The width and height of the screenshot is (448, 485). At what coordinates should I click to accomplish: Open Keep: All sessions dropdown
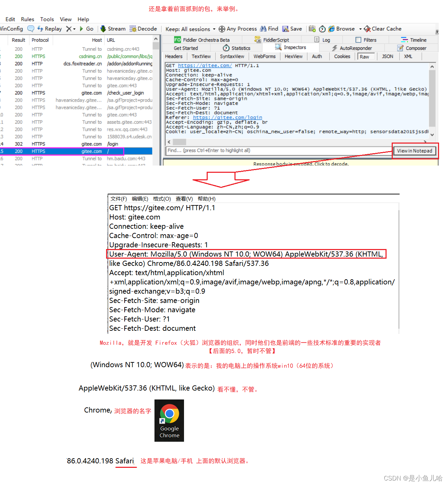[190, 29]
